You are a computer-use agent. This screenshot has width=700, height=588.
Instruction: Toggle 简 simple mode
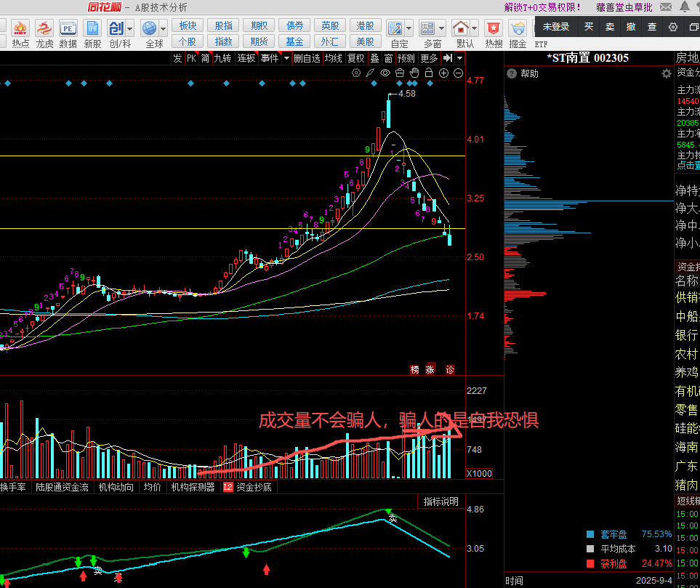click(205, 58)
